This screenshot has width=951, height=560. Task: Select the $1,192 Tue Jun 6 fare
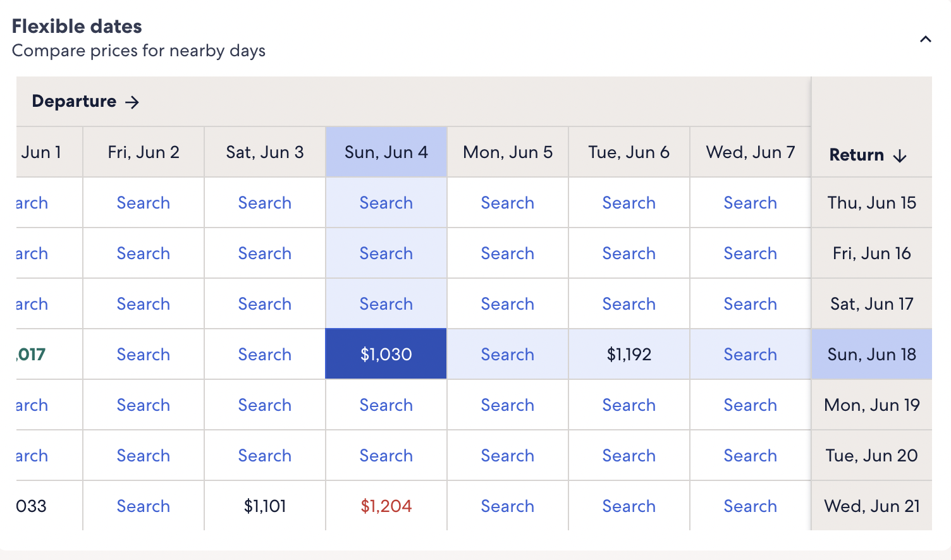pyautogui.click(x=629, y=354)
